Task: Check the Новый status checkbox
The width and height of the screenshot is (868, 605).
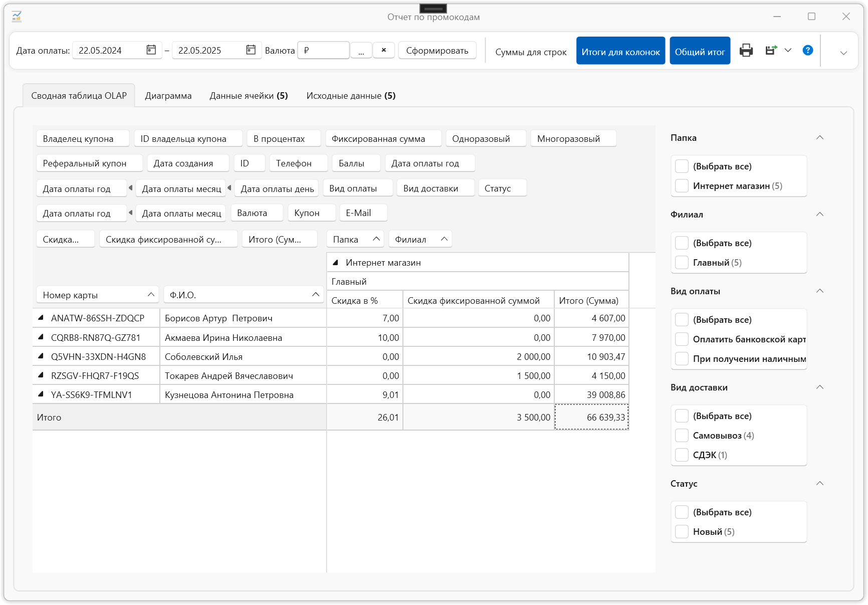Action: click(682, 531)
